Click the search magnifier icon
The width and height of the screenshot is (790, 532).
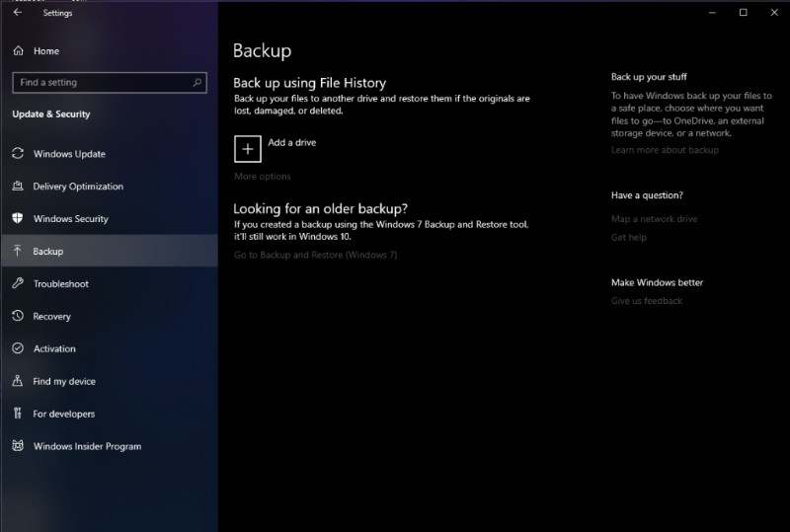[197, 82]
